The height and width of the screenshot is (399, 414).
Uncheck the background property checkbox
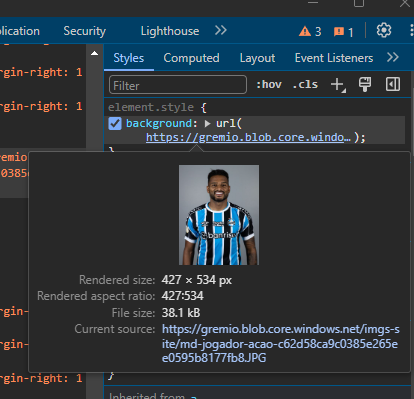click(x=115, y=124)
